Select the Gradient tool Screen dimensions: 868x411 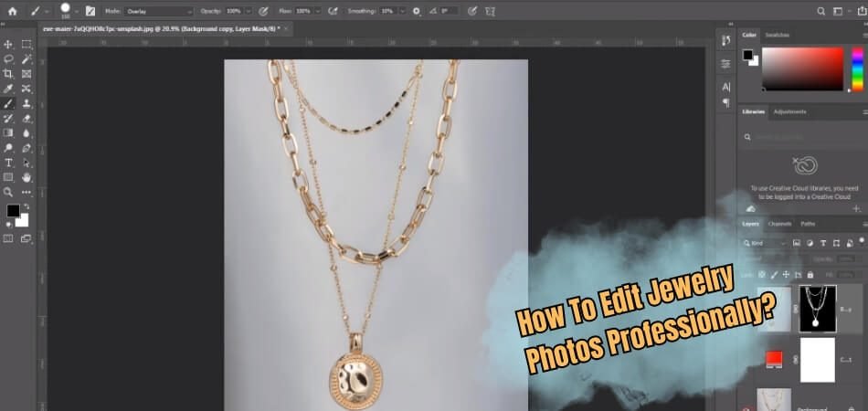tap(8, 132)
